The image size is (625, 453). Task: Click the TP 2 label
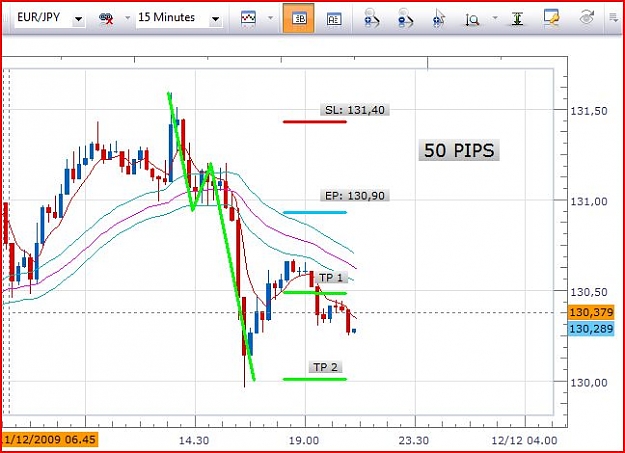(x=325, y=367)
